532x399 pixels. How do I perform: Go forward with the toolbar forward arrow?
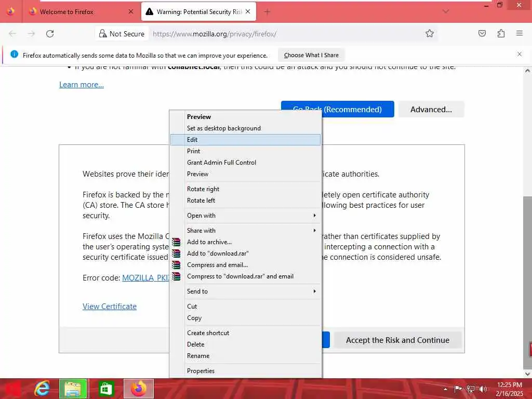(31, 34)
